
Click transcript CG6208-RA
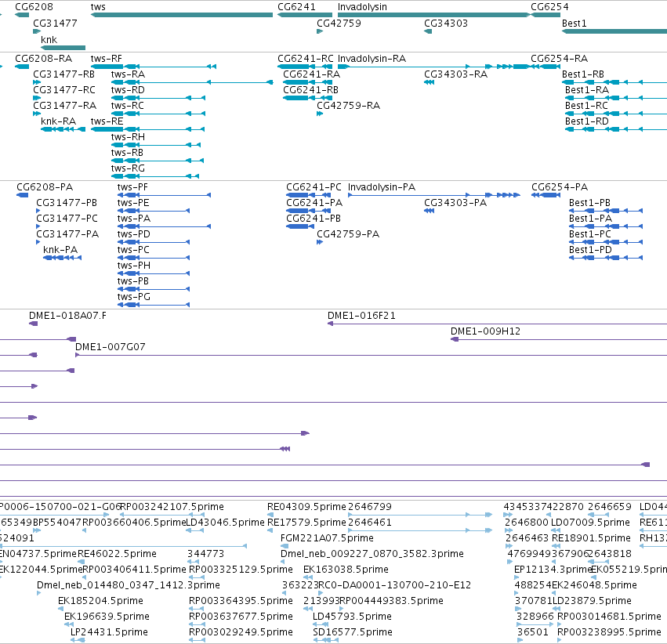click(x=22, y=67)
